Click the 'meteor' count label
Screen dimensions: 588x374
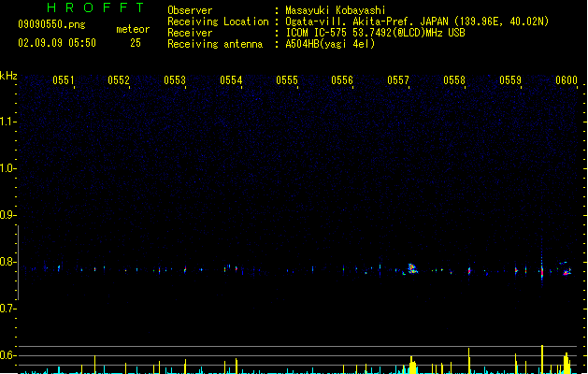pyautogui.click(x=133, y=29)
